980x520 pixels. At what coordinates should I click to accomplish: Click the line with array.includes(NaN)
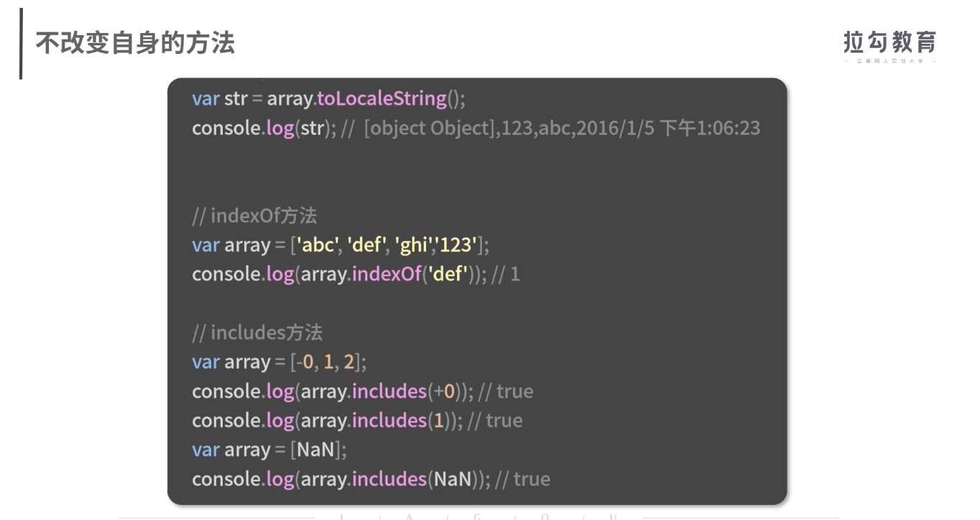click(x=371, y=479)
